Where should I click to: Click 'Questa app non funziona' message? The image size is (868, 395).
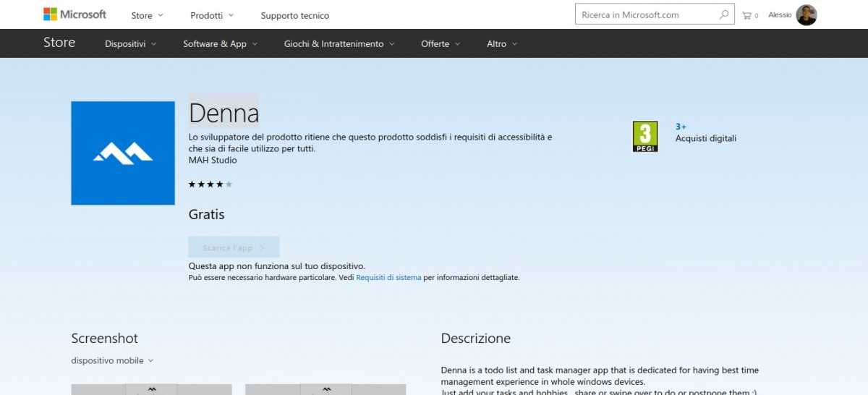coord(277,266)
